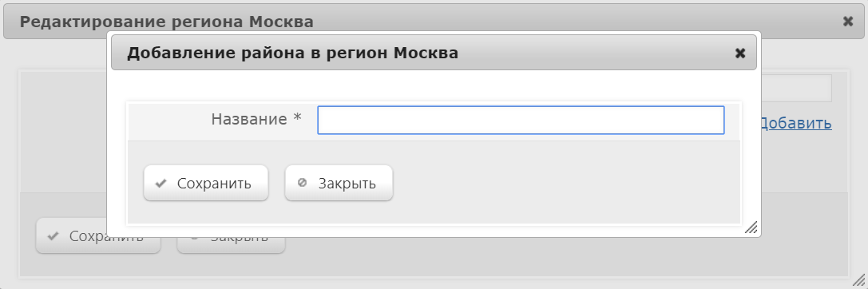Click the resize grip of region editing window

point(859,280)
